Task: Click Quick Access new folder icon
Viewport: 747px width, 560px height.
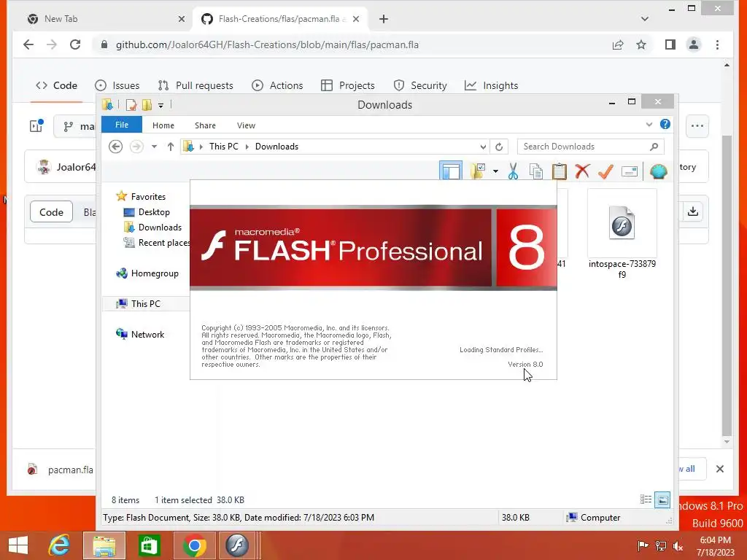Action: (147, 105)
